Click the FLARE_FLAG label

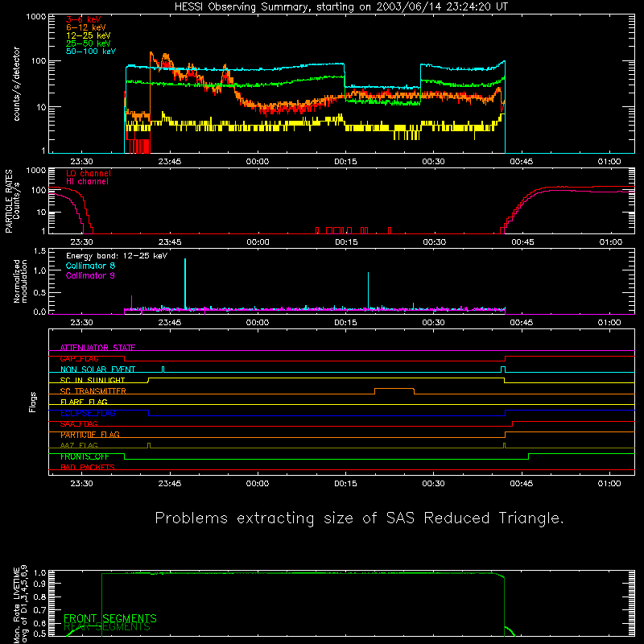click(x=84, y=402)
